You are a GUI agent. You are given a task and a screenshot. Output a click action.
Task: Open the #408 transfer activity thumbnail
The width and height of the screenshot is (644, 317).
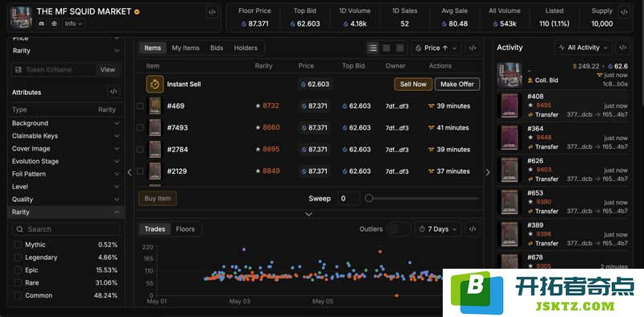pyautogui.click(x=510, y=105)
